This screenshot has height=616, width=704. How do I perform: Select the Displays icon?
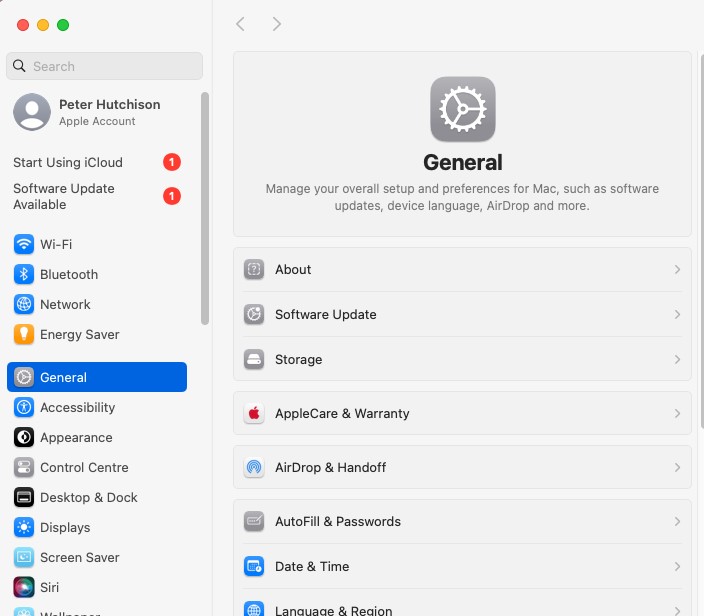[x=24, y=527]
